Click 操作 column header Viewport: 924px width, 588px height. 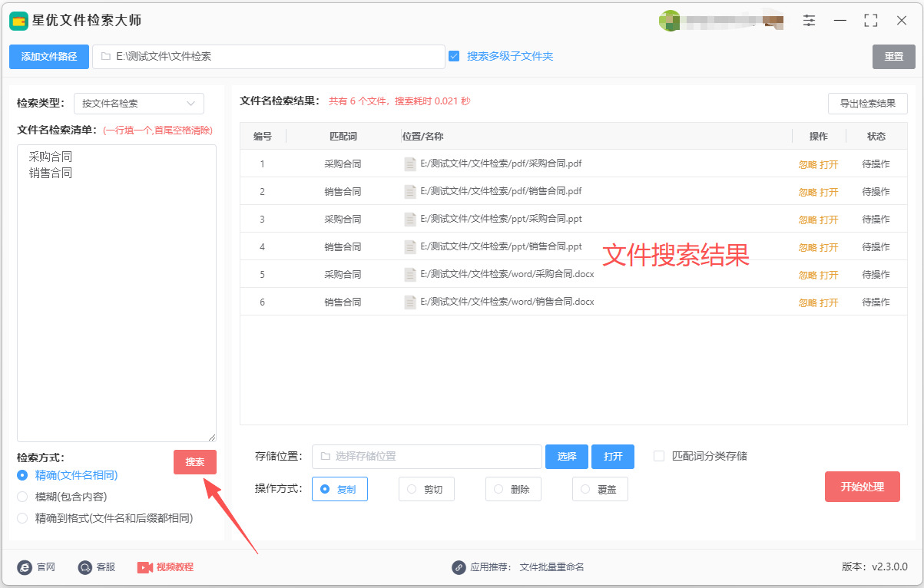819,137
